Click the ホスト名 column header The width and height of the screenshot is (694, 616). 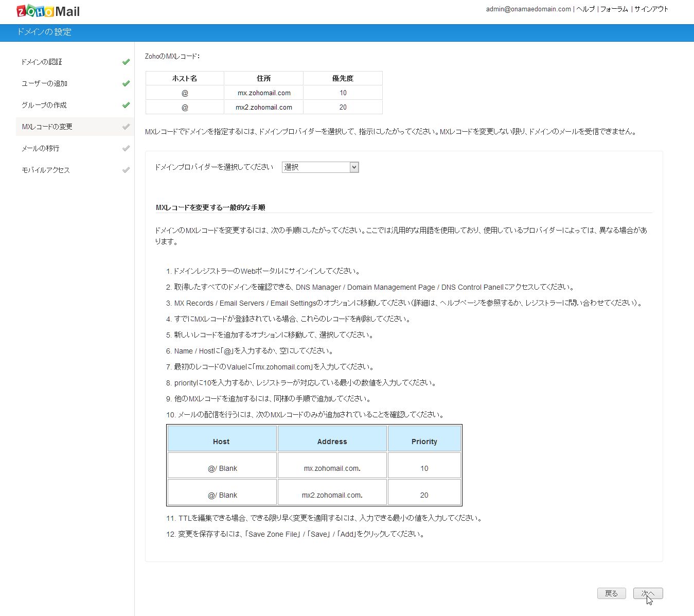tap(185, 78)
